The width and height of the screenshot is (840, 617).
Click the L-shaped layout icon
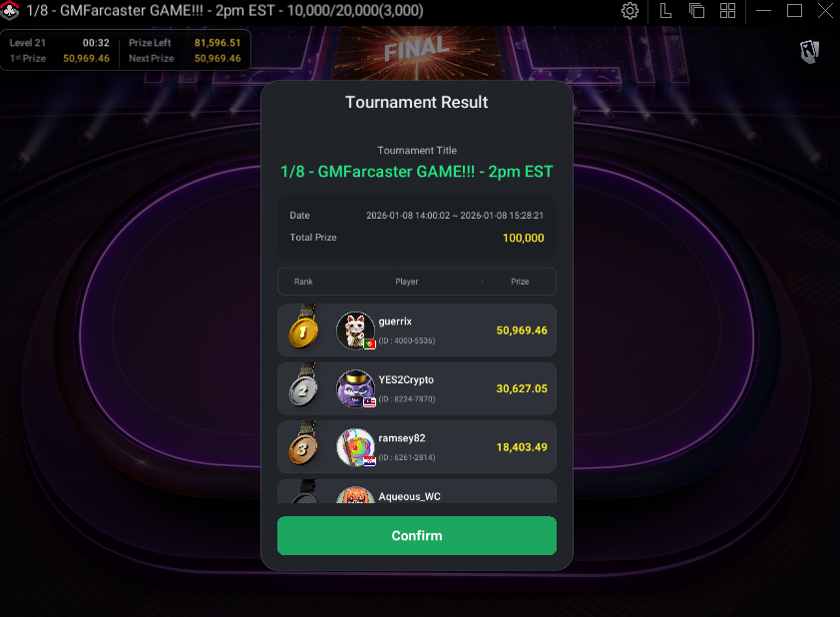click(665, 11)
